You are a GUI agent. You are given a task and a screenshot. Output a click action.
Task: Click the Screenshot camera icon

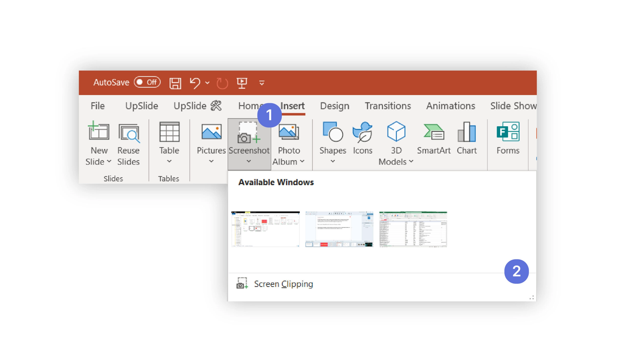click(248, 133)
